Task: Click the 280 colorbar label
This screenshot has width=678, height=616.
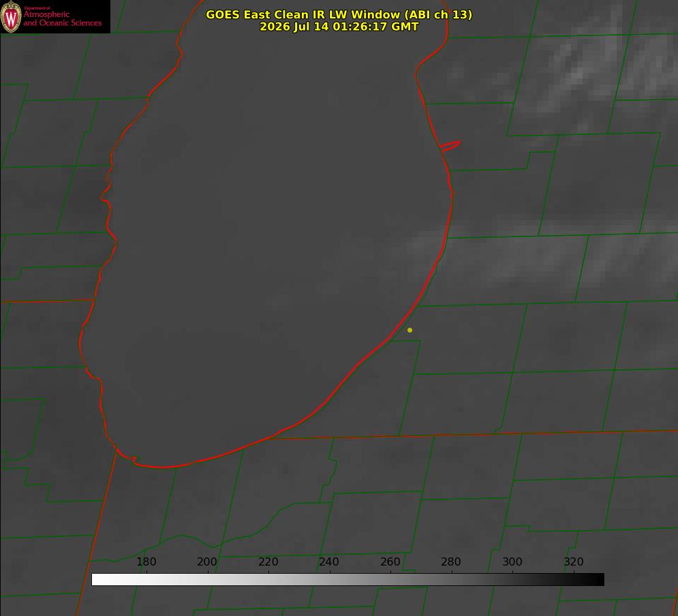Action: click(x=451, y=561)
